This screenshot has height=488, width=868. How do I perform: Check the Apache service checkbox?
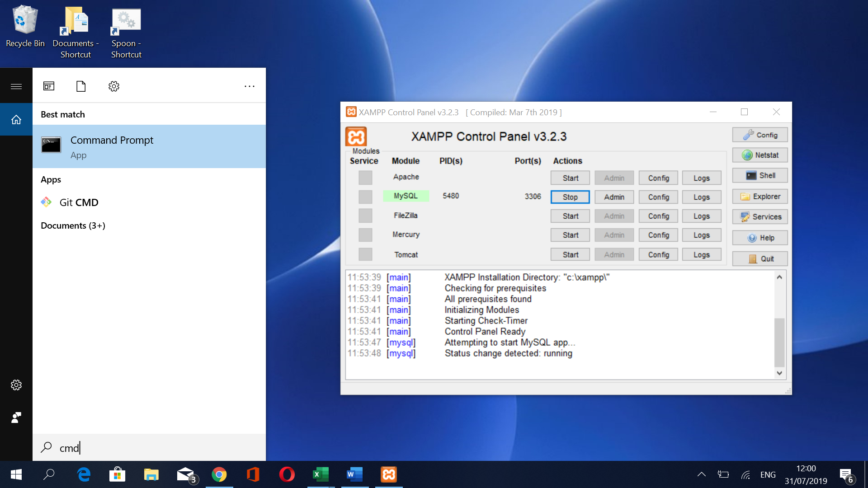pyautogui.click(x=365, y=178)
